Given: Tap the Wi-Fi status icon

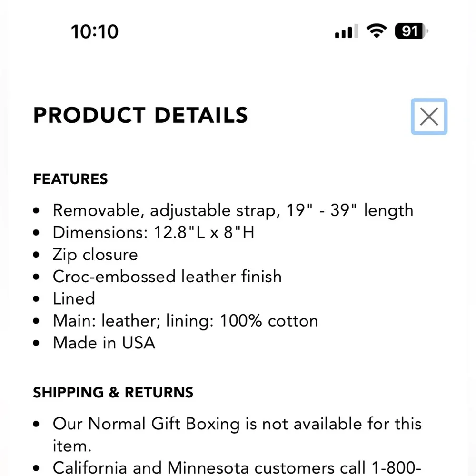Looking at the screenshot, I should coord(376,31).
